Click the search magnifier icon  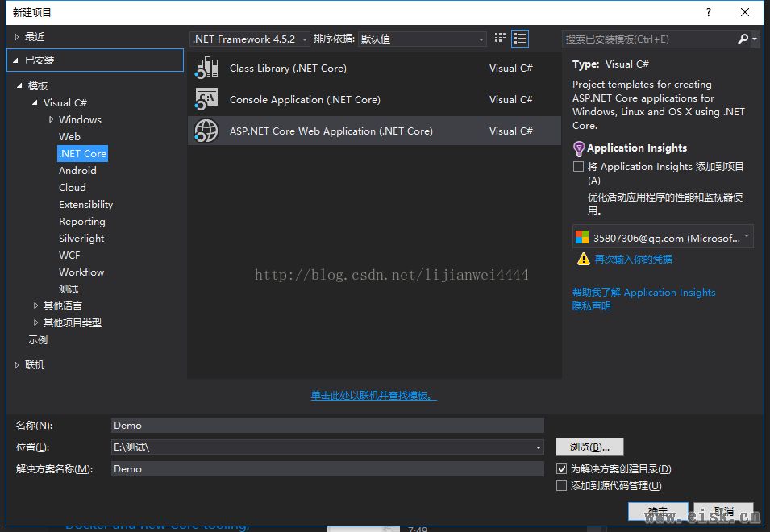(x=743, y=39)
